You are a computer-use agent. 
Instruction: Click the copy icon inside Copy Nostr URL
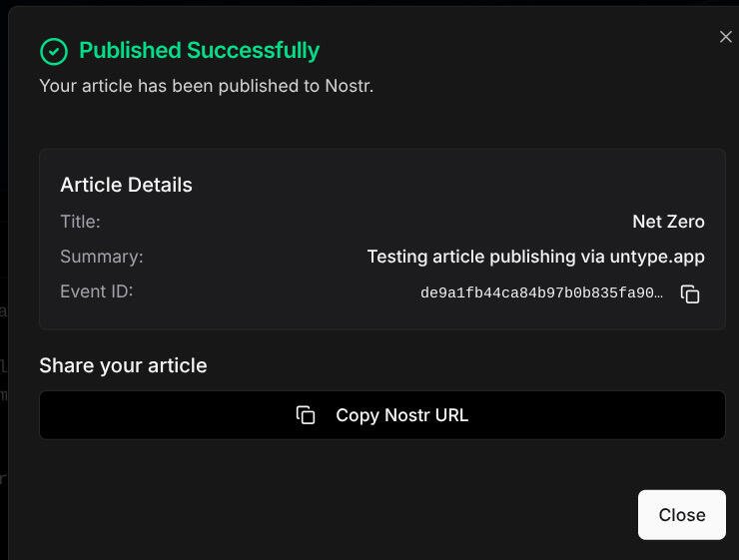306,415
